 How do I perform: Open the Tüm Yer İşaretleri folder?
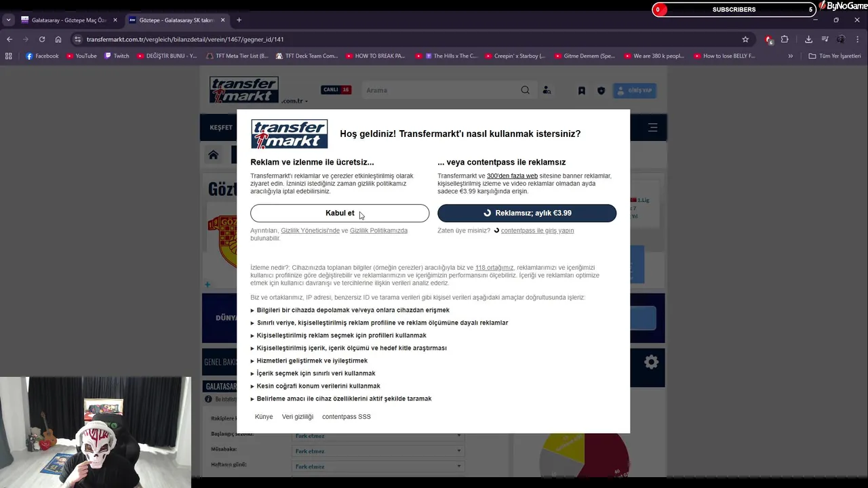[x=835, y=56]
